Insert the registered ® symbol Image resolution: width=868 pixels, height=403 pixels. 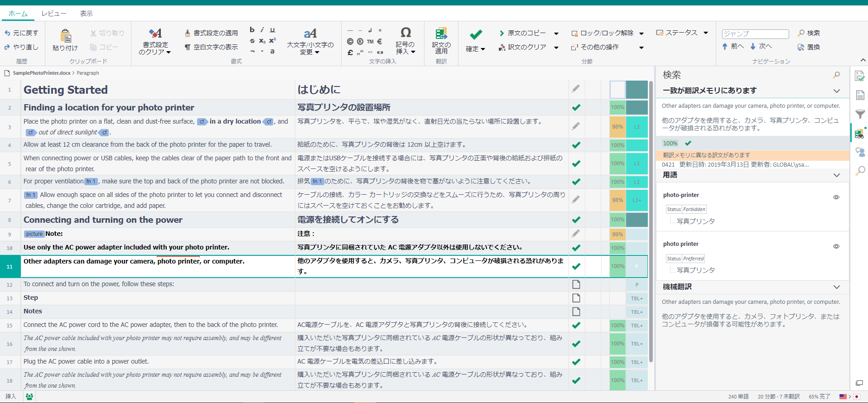[360, 41]
